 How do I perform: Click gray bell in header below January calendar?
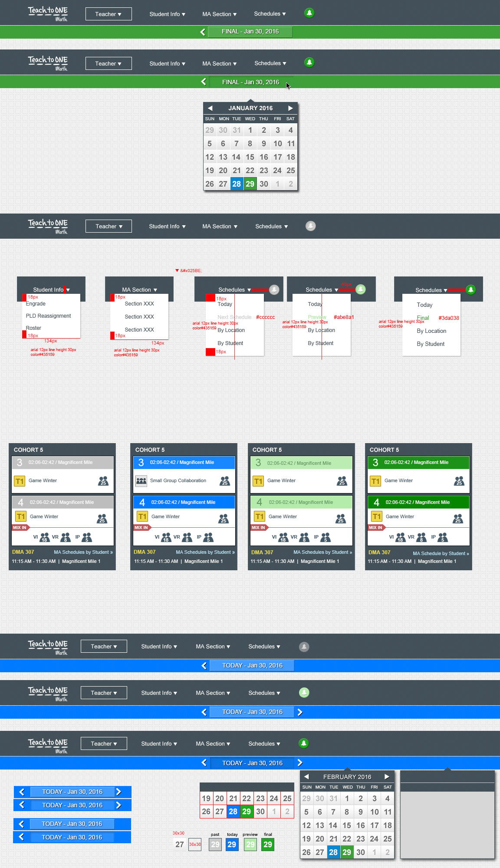[311, 226]
